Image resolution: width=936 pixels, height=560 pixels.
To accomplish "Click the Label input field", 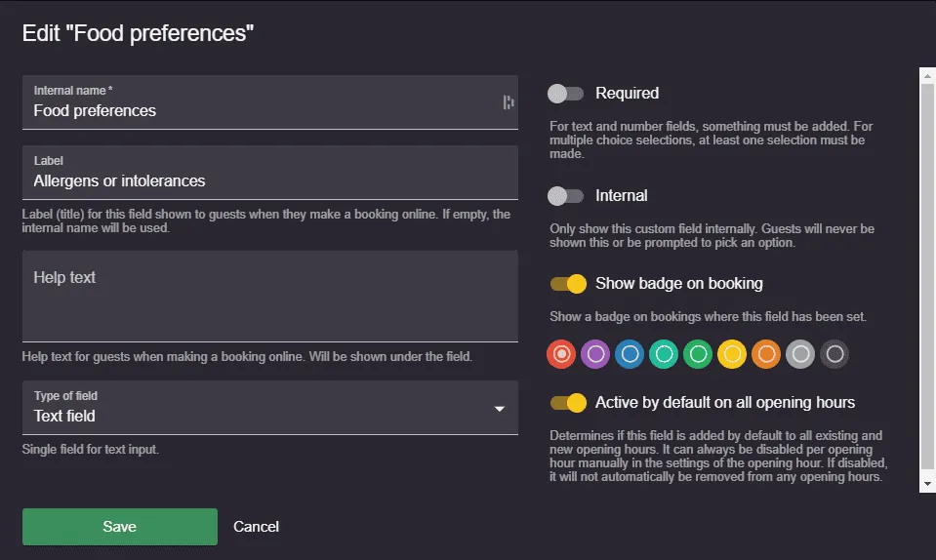I will point(269,173).
